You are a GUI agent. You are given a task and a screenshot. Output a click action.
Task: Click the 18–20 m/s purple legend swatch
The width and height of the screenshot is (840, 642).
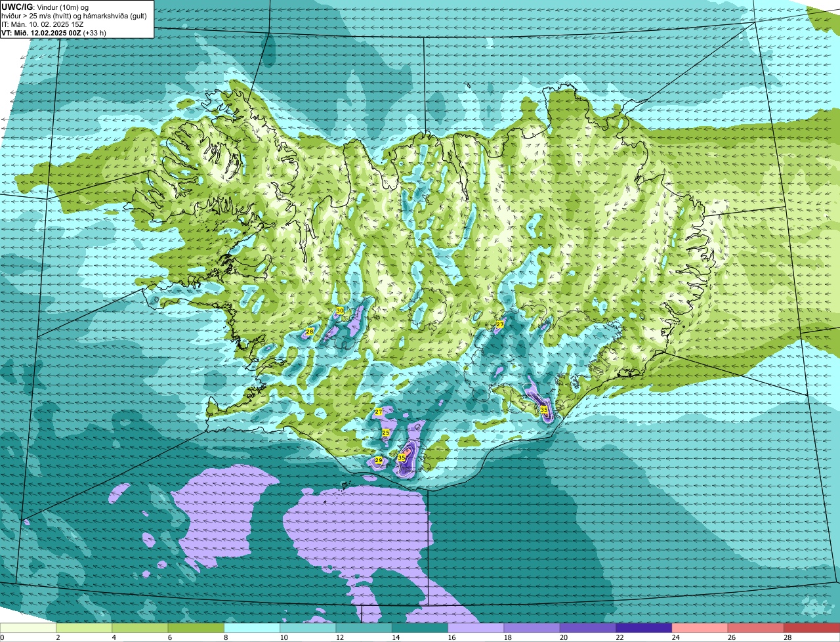point(532,628)
